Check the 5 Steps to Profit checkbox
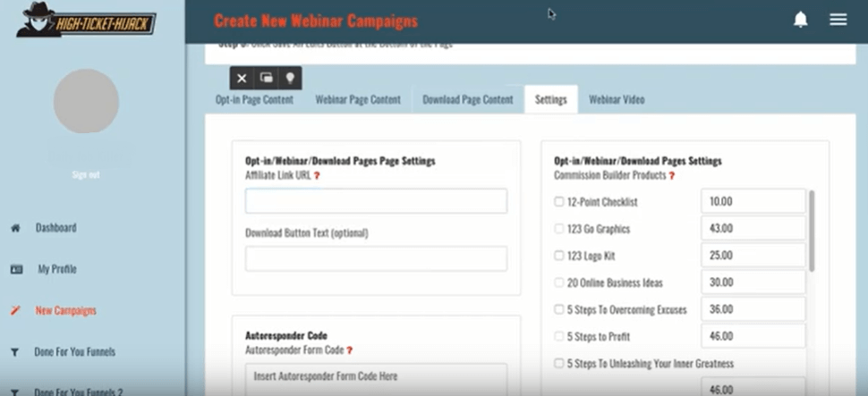This screenshot has width=868, height=396. click(x=558, y=336)
